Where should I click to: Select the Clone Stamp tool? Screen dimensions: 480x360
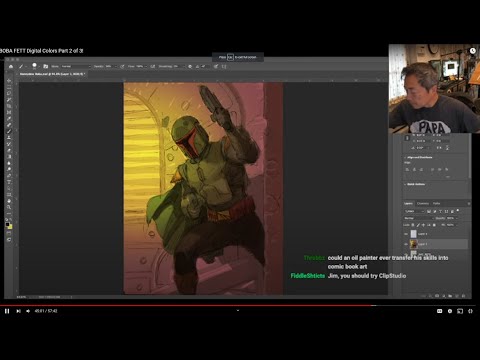(x=9, y=137)
